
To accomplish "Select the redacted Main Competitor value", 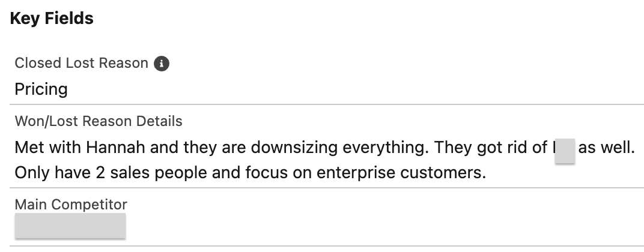I will pos(70,226).
